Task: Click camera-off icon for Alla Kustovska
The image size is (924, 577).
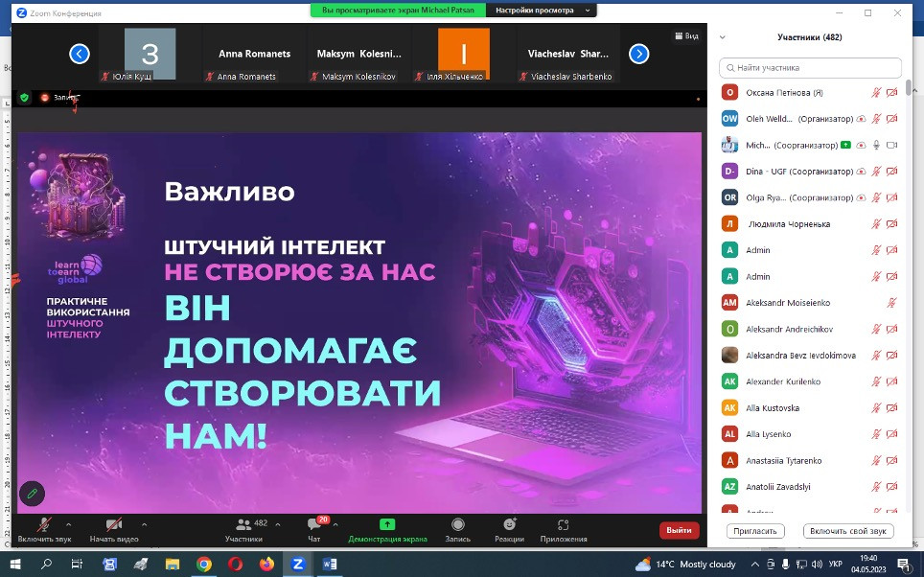Action: click(891, 408)
